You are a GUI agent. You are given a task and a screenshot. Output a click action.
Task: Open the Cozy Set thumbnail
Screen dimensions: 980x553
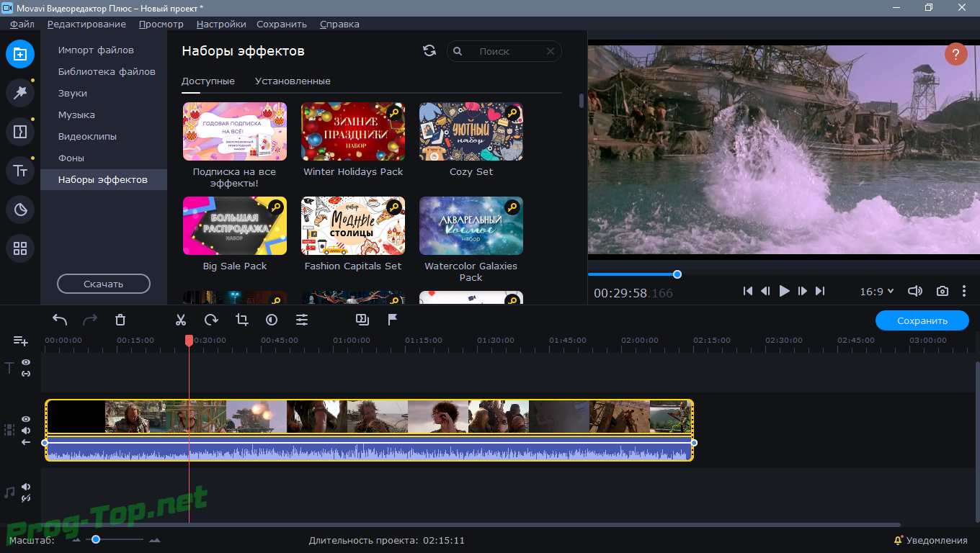pos(471,131)
